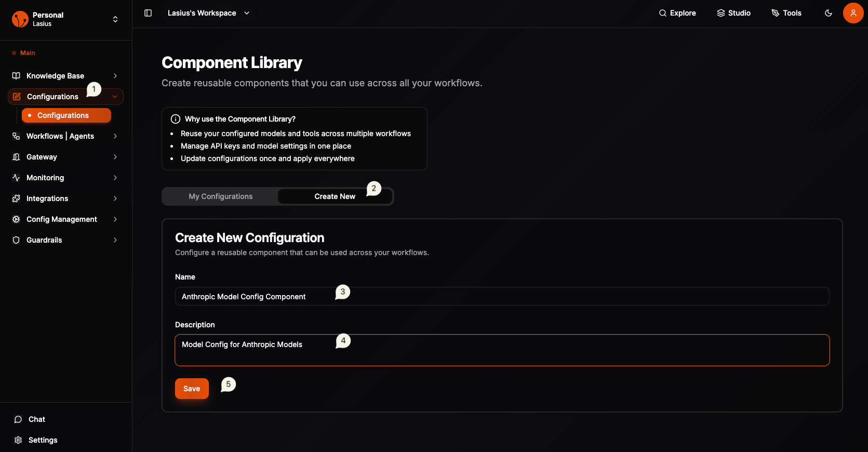
Task: Click the Chat link in sidebar
Action: tap(37, 419)
